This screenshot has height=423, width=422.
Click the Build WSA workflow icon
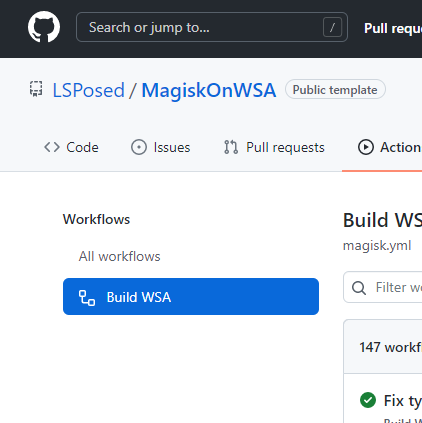87,298
